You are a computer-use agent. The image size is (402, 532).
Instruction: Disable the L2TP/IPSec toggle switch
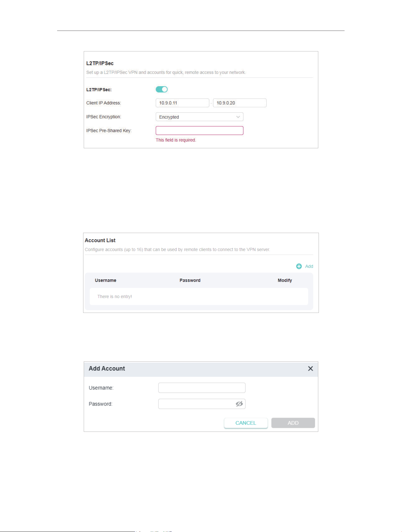pos(162,89)
